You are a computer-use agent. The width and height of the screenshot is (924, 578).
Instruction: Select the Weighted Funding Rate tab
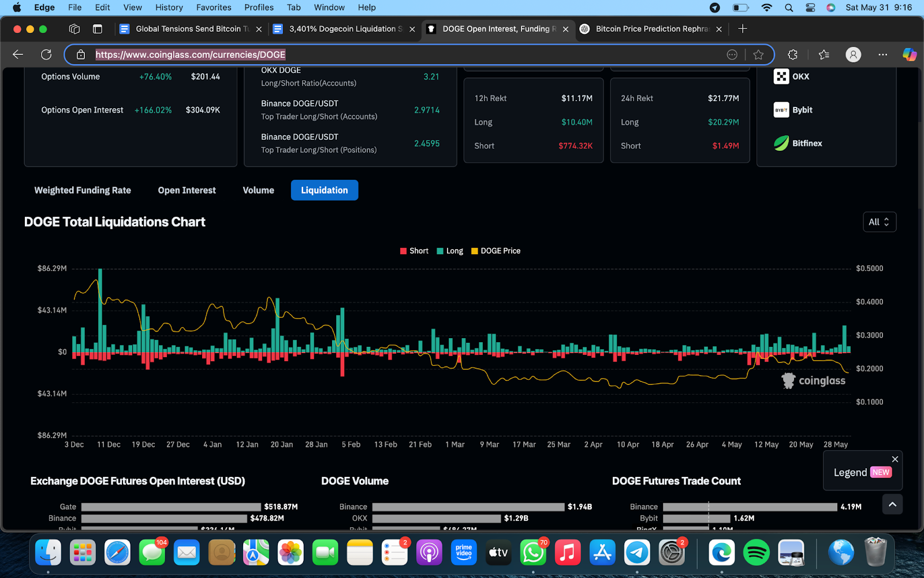(x=83, y=190)
